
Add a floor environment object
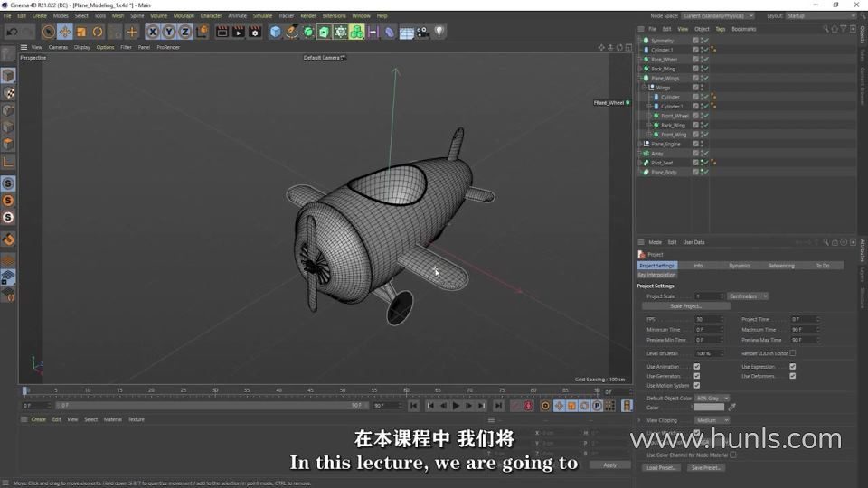(406, 33)
